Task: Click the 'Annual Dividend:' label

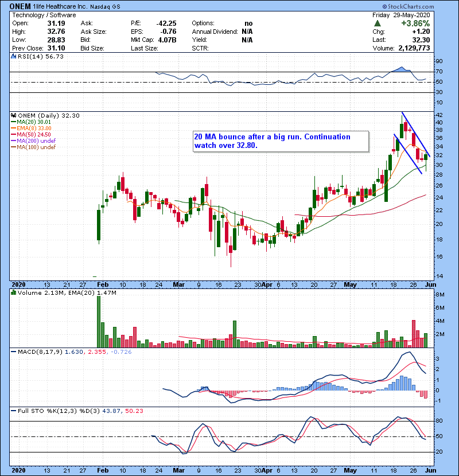Action: pos(215,32)
